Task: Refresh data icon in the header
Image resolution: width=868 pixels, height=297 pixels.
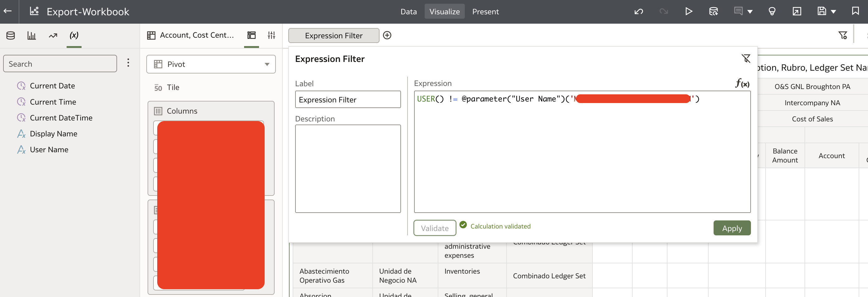Action: coord(713,12)
